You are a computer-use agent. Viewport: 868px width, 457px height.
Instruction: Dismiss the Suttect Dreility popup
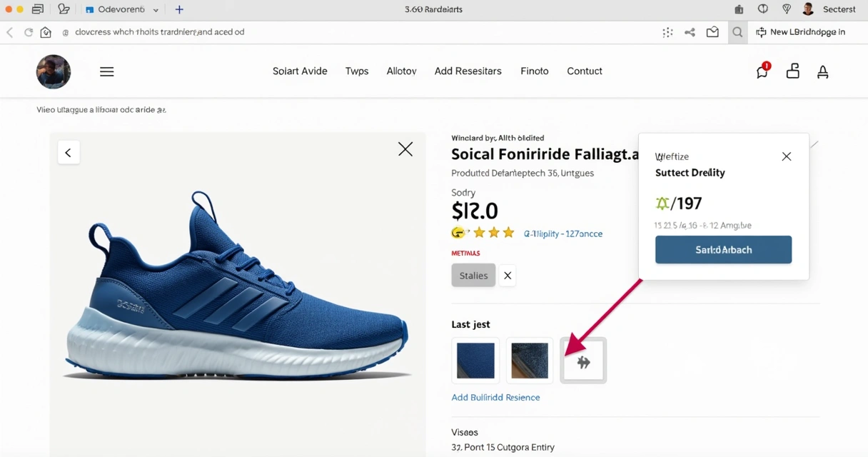(786, 156)
